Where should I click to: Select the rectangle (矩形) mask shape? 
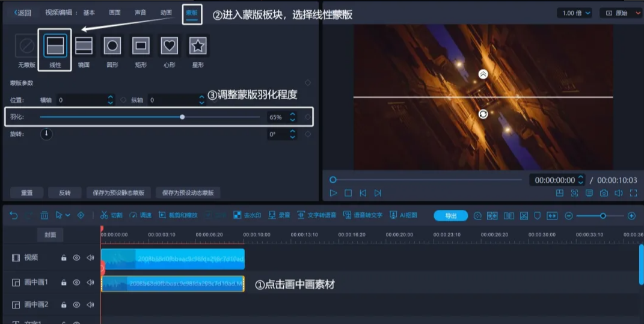point(141,46)
